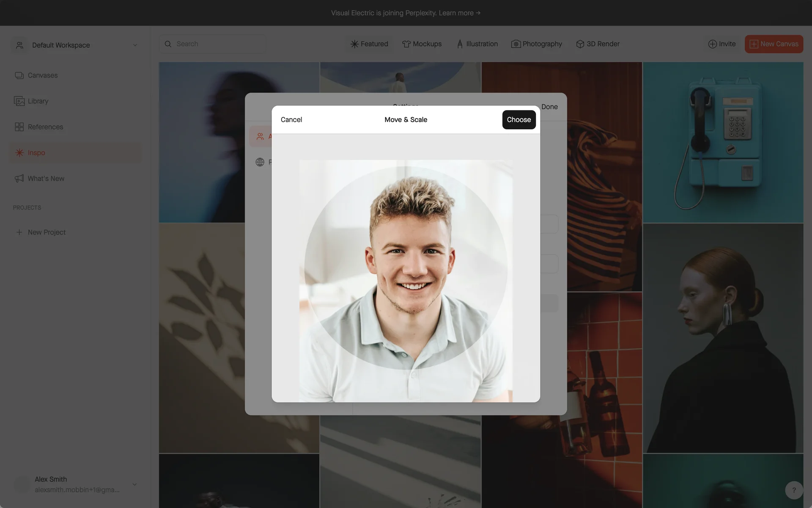Switch to the Mockups category
Viewport: 812px width, 508px height.
422,44
